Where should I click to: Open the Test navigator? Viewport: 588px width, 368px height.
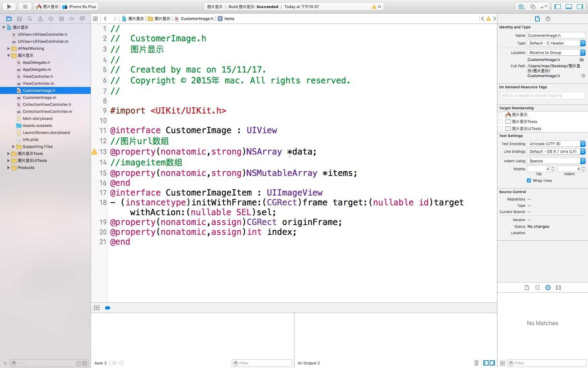[x=51, y=19]
